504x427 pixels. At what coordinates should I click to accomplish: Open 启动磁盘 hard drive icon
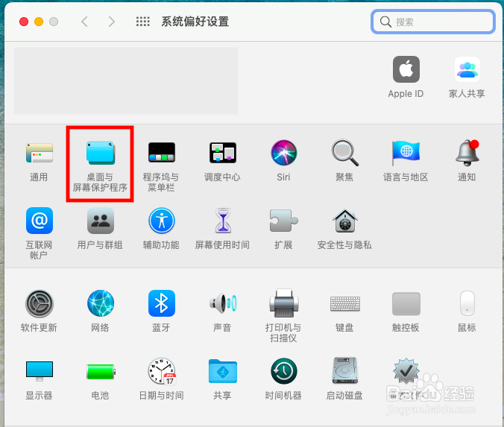pyautogui.click(x=345, y=370)
